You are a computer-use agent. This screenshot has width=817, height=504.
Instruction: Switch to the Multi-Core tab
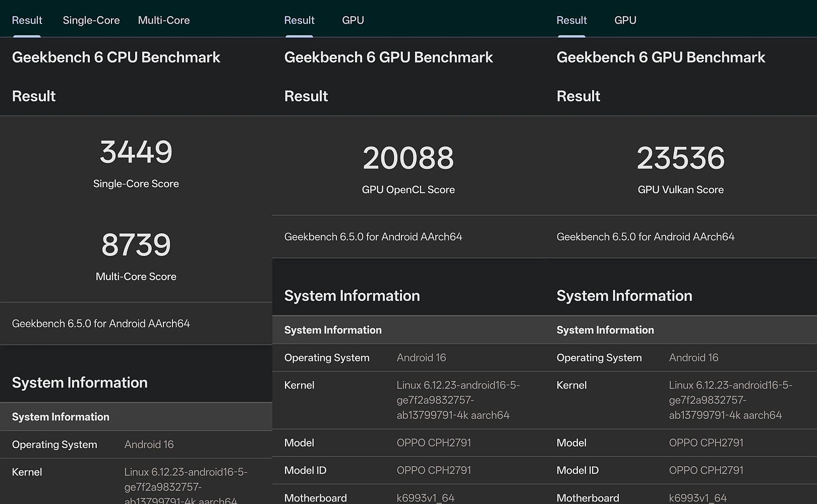click(164, 20)
